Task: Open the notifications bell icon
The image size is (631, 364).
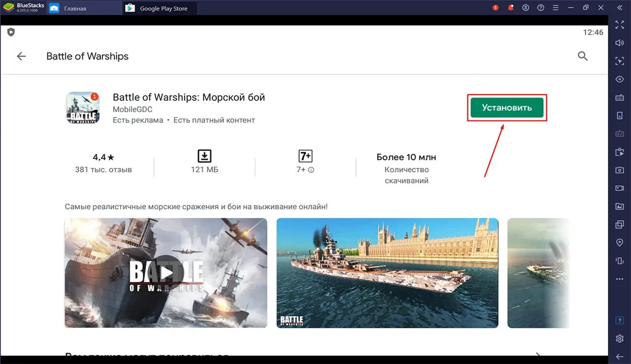Action: 511,8
